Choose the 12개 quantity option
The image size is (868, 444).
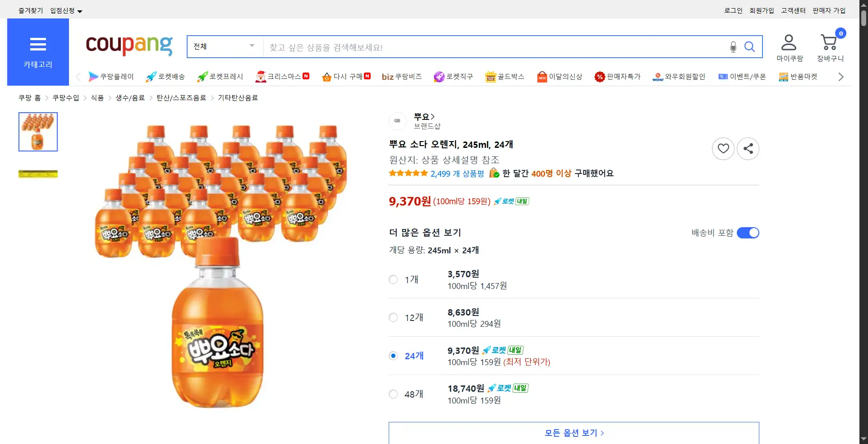(393, 318)
